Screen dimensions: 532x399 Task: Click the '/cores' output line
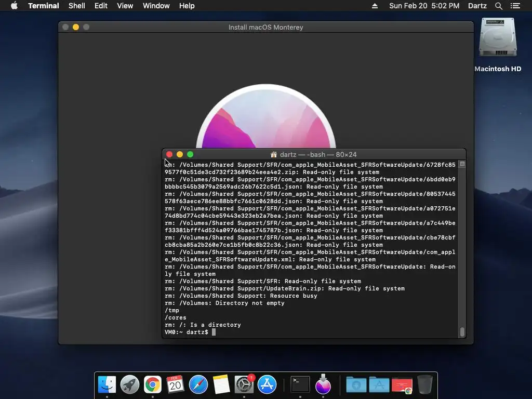pyautogui.click(x=176, y=317)
